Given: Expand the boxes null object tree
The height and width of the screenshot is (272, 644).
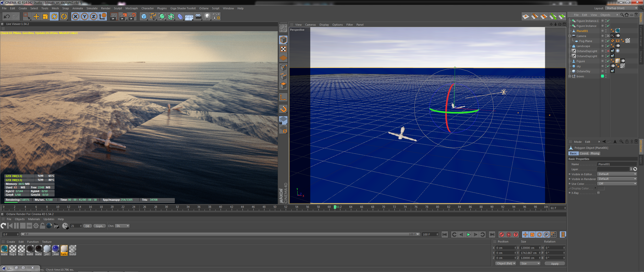Looking at the screenshot, I should [x=570, y=76].
